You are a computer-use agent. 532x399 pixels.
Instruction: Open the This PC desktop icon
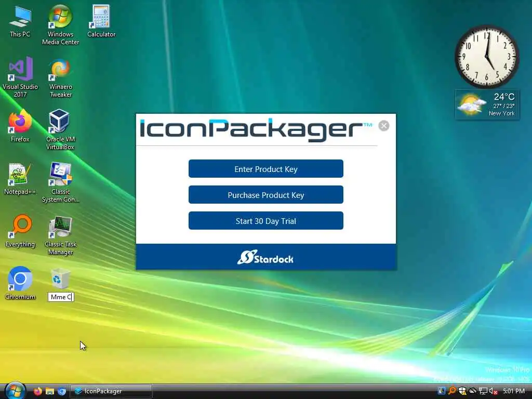point(20,21)
